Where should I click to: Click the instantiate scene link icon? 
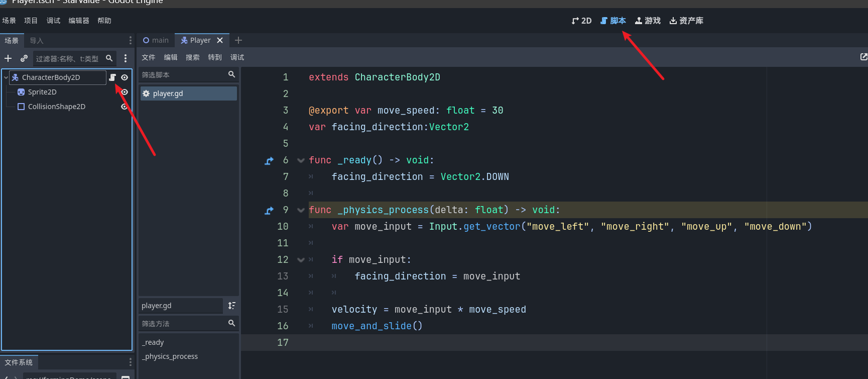click(24, 58)
